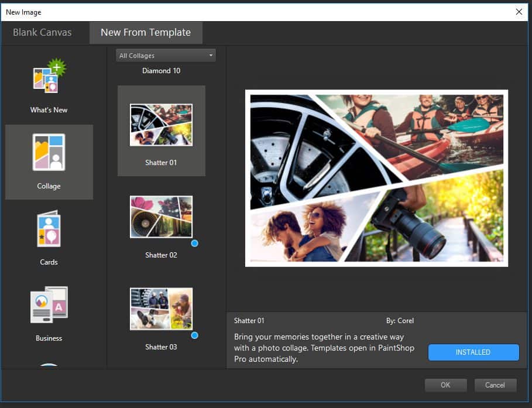Select the Shatter 03 template thumbnail
The image size is (532, 408).
coord(161,308)
